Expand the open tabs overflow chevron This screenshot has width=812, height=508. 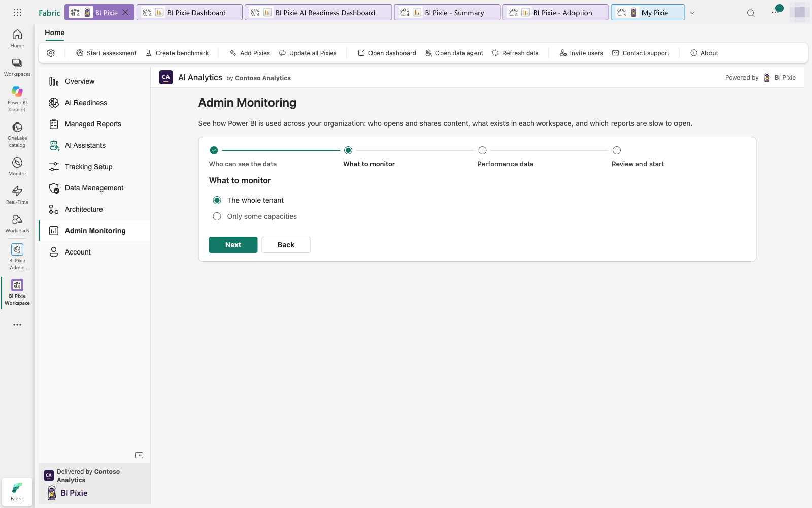click(x=692, y=13)
